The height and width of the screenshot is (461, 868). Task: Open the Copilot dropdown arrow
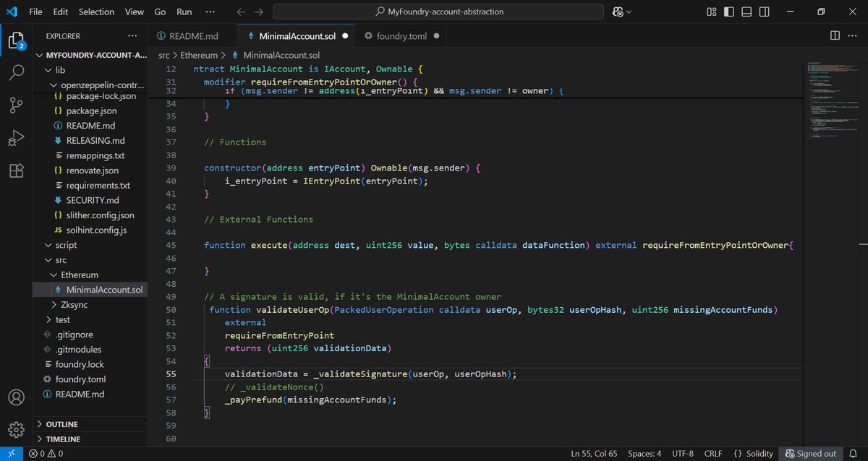tap(629, 12)
